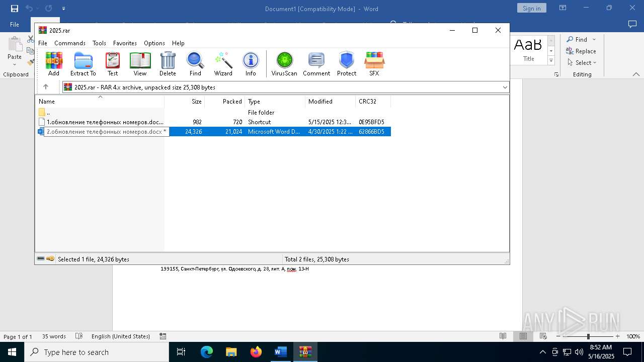Click the Windows search box

(97, 352)
